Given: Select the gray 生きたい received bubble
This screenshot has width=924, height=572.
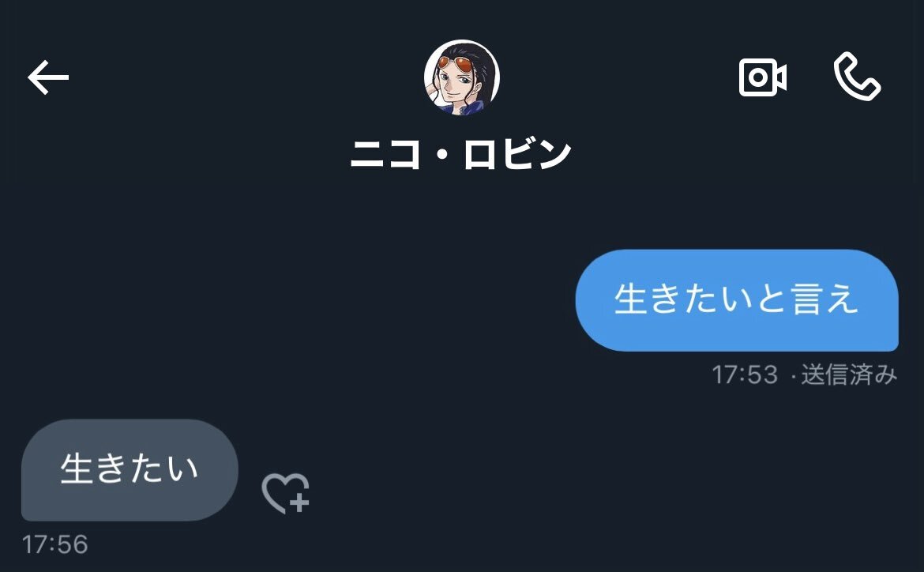Looking at the screenshot, I should pyautogui.click(x=130, y=470).
